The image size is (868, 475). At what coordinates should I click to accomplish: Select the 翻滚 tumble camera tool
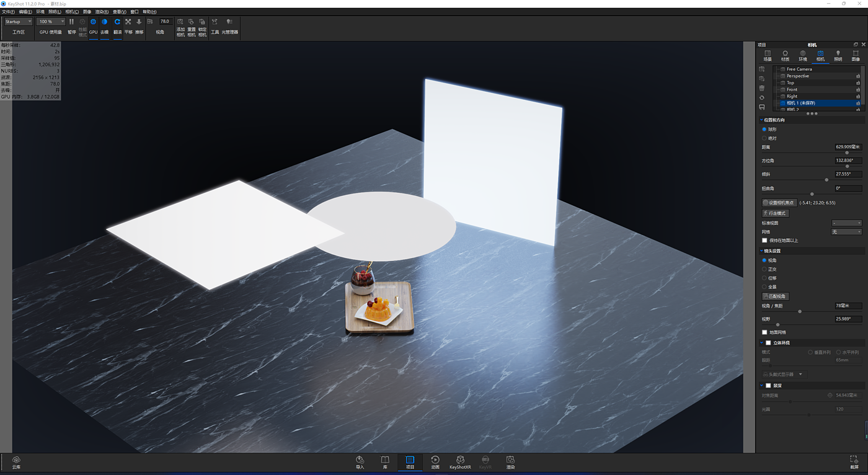(117, 22)
